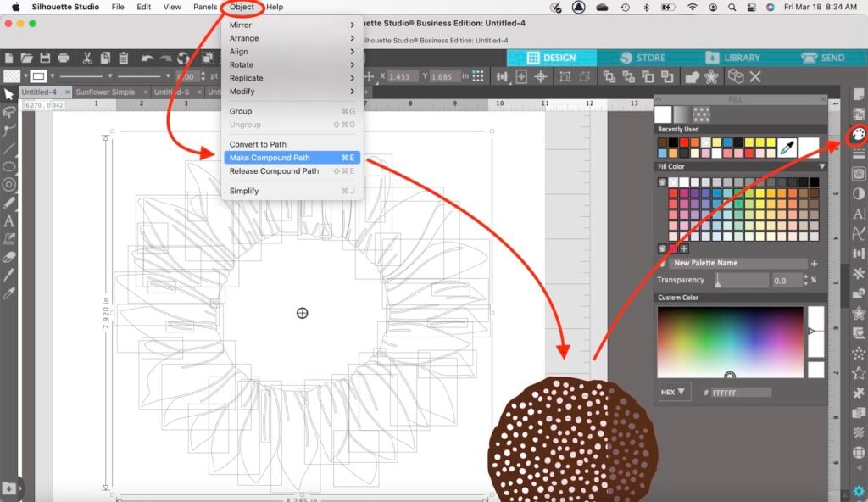Image resolution: width=868 pixels, height=502 pixels.
Task: Click the Transparency slider
Action: pyautogui.click(x=741, y=281)
